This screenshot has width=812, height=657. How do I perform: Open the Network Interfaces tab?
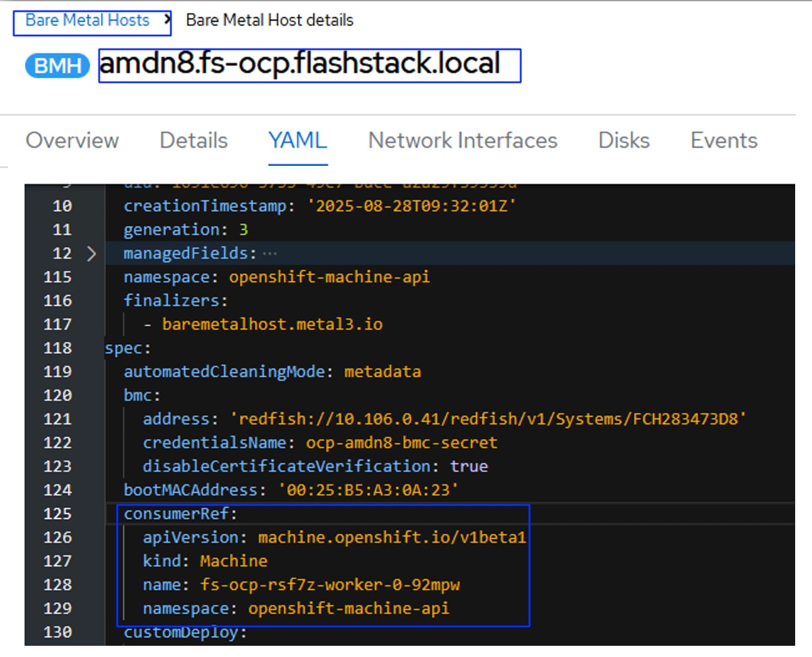(463, 141)
